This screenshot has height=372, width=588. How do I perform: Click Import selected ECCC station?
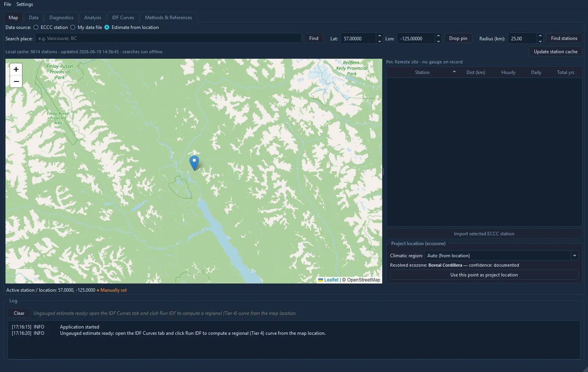tap(484, 234)
